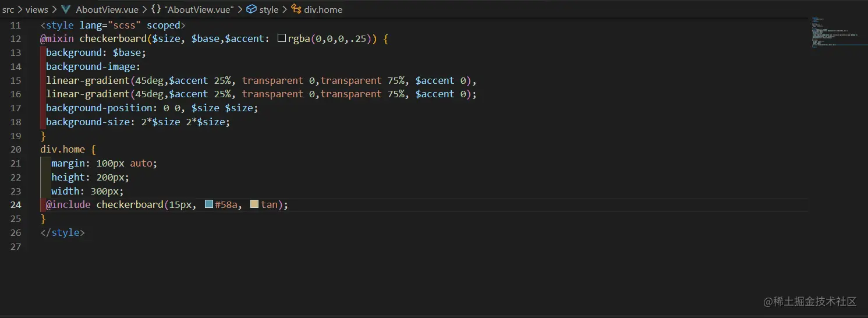Open the #58a color swatch picker
Image resolution: width=868 pixels, height=318 pixels.
click(209, 204)
